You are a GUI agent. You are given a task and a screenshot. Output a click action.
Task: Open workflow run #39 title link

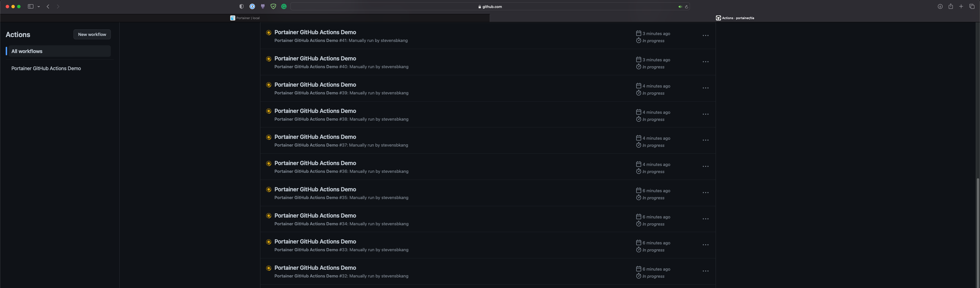pos(315,85)
